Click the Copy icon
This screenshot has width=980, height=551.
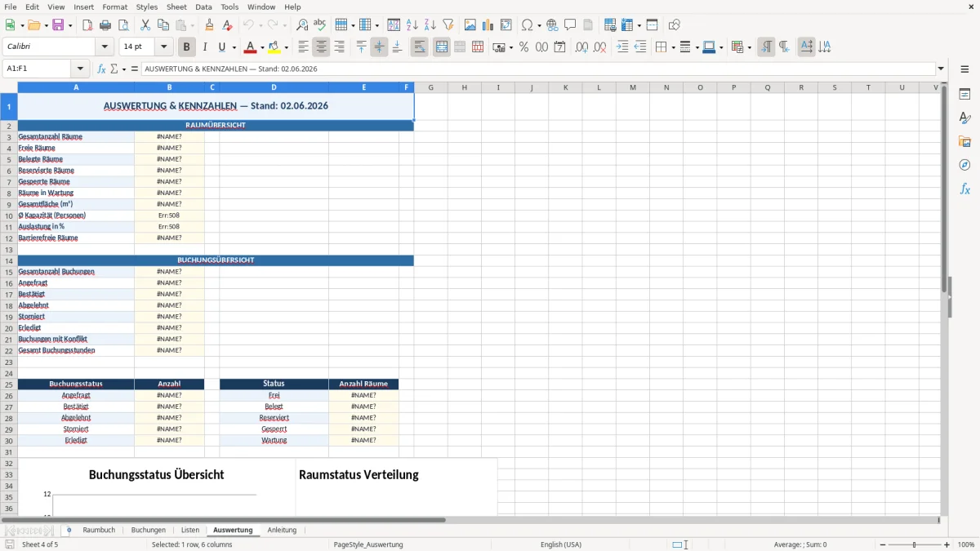point(163,25)
